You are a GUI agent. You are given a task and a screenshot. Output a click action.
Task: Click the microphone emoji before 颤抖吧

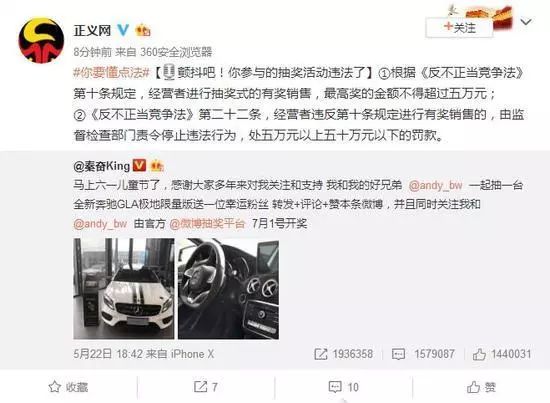169,72
